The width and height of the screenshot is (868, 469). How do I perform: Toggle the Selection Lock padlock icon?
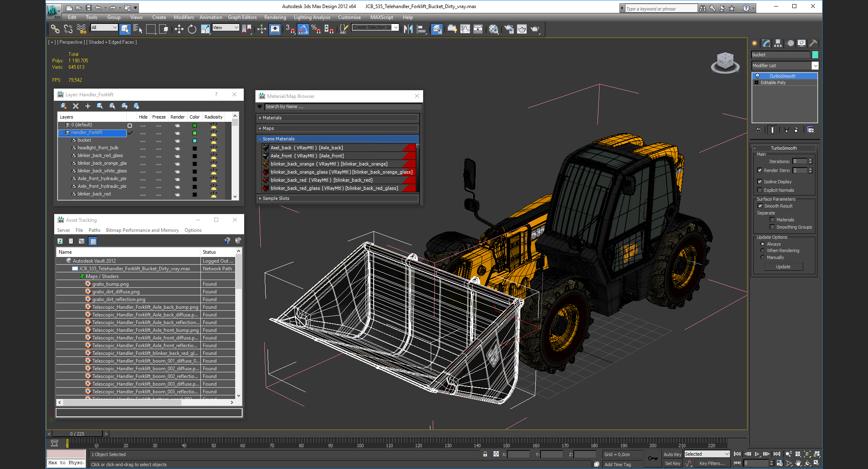click(x=485, y=454)
